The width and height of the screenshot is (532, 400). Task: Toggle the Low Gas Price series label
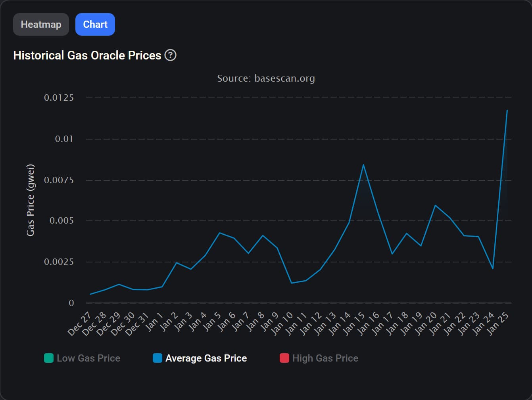(88, 358)
